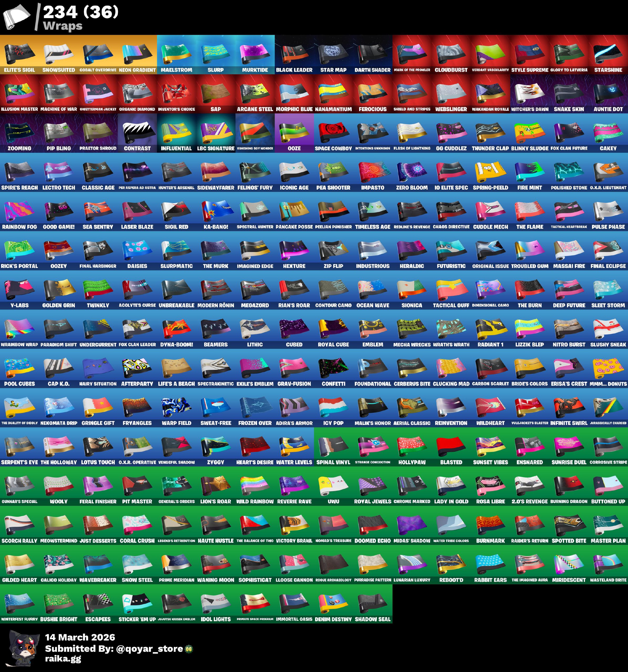Click the raika.gg site text

63,658
